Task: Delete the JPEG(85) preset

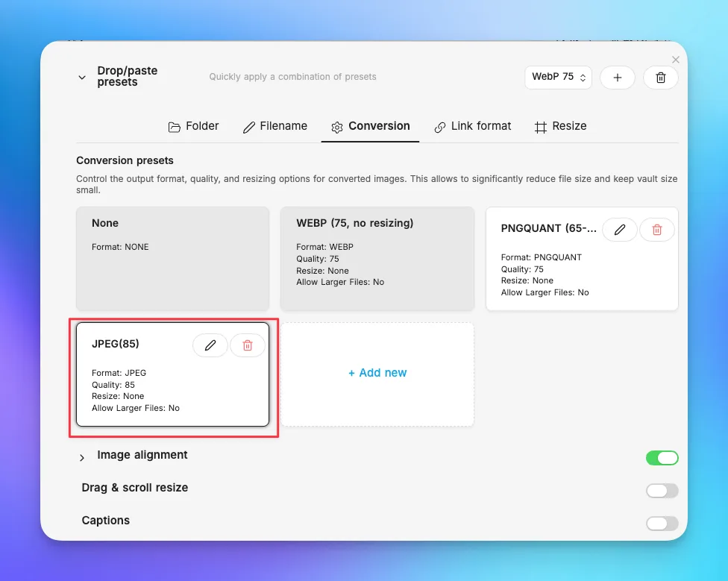Action: (x=248, y=345)
